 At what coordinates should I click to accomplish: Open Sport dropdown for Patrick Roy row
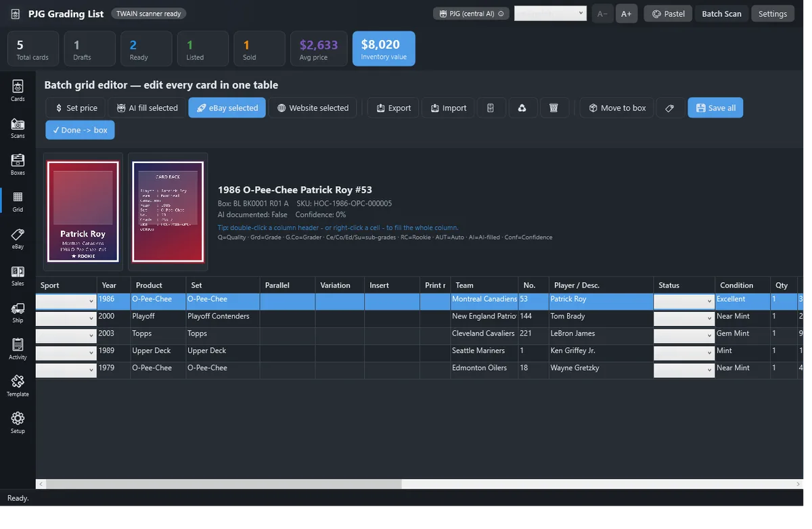coord(66,301)
